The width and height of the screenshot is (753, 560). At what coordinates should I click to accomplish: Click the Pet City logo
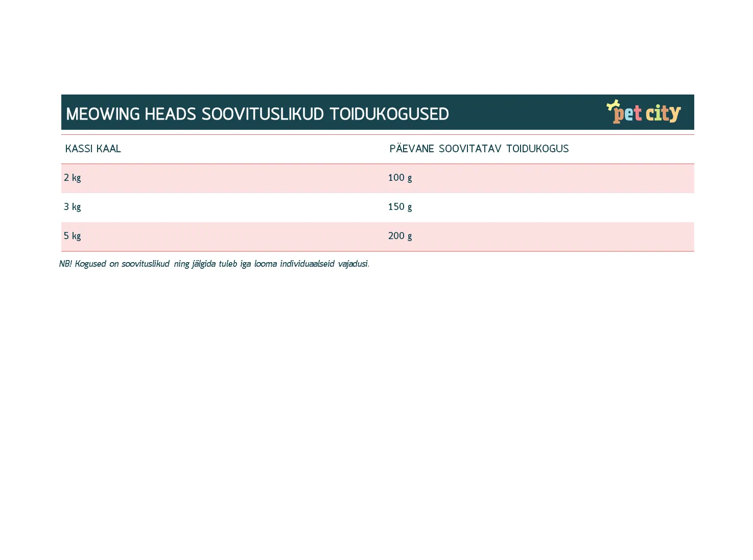(x=644, y=112)
